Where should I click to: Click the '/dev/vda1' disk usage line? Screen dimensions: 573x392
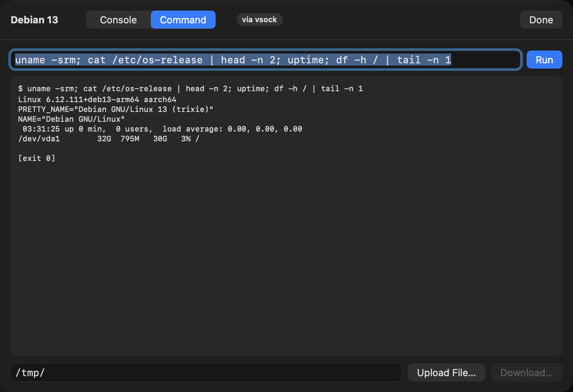click(x=109, y=139)
